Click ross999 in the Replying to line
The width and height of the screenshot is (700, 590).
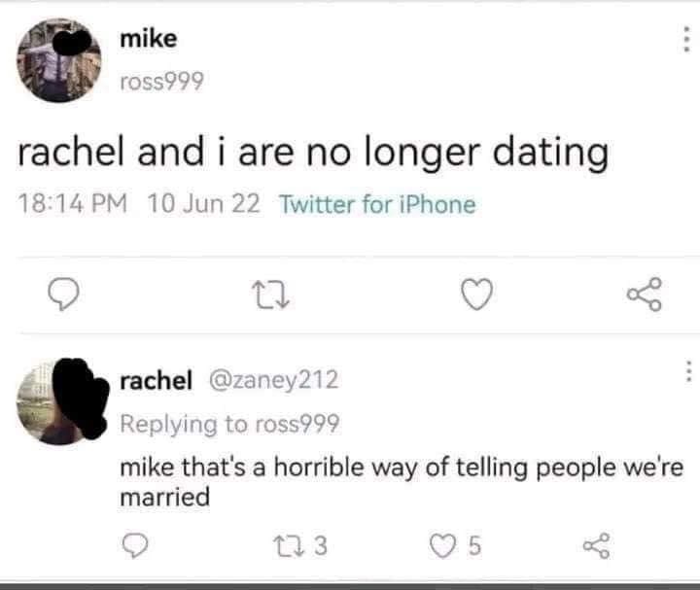pyautogui.click(x=295, y=423)
